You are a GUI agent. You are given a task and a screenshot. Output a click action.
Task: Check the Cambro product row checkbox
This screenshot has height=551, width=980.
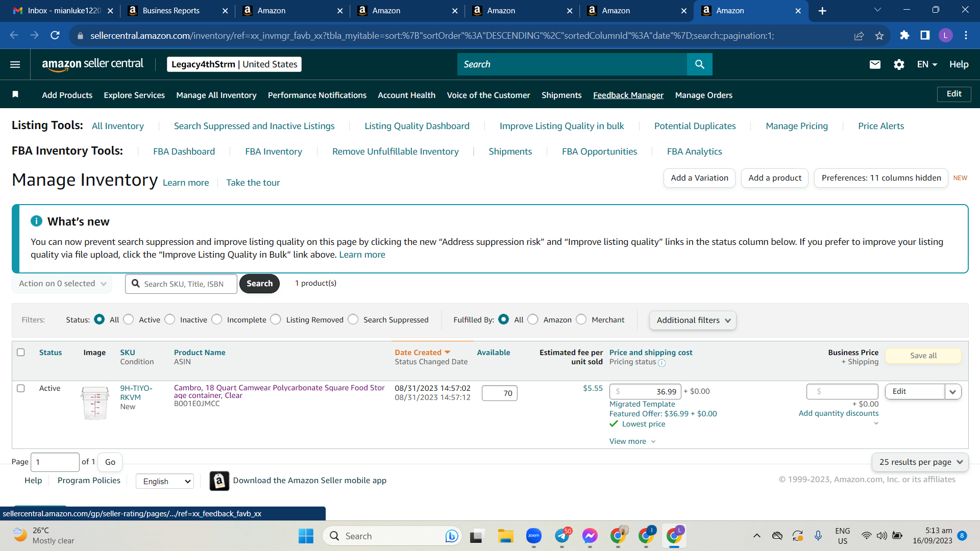coord(21,388)
